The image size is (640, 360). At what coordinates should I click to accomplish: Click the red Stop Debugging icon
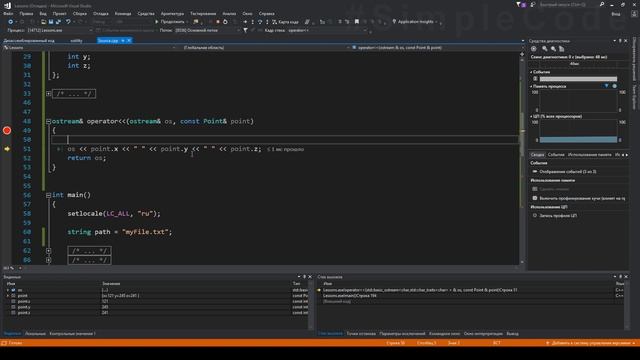click(x=218, y=22)
